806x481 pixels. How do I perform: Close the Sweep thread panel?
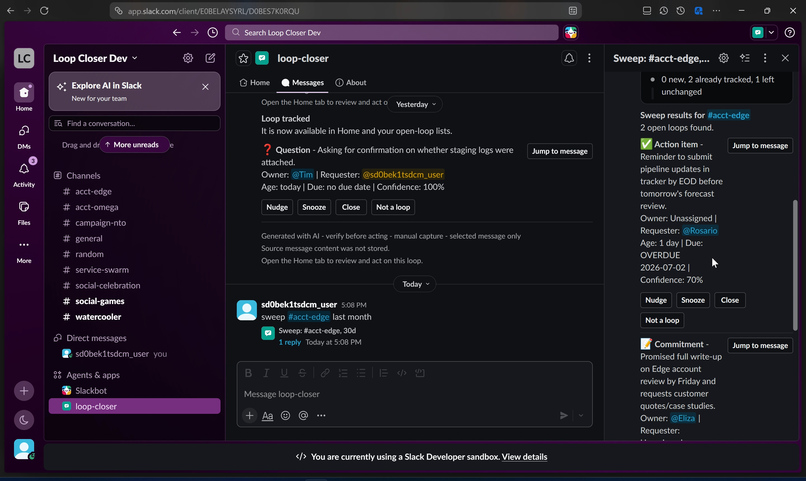coord(785,58)
